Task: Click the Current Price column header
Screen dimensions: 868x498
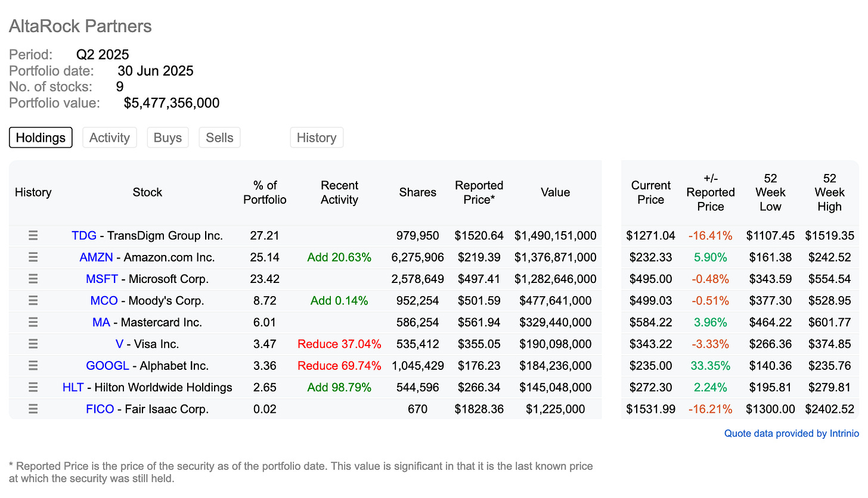Action: [650, 192]
